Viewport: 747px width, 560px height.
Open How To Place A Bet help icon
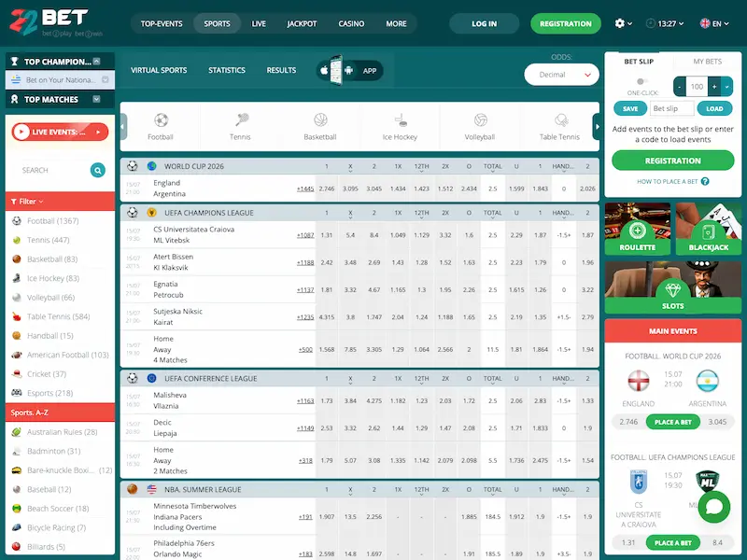(x=705, y=181)
